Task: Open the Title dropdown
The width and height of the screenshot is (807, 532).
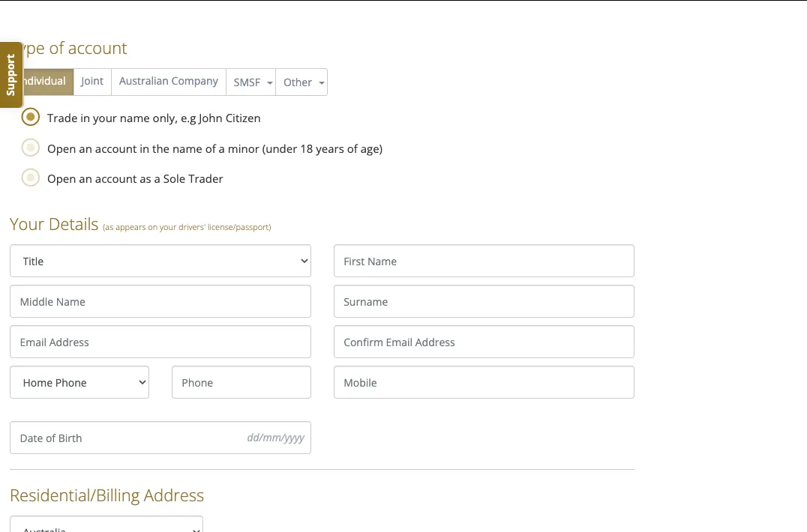Action: click(x=160, y=261)
